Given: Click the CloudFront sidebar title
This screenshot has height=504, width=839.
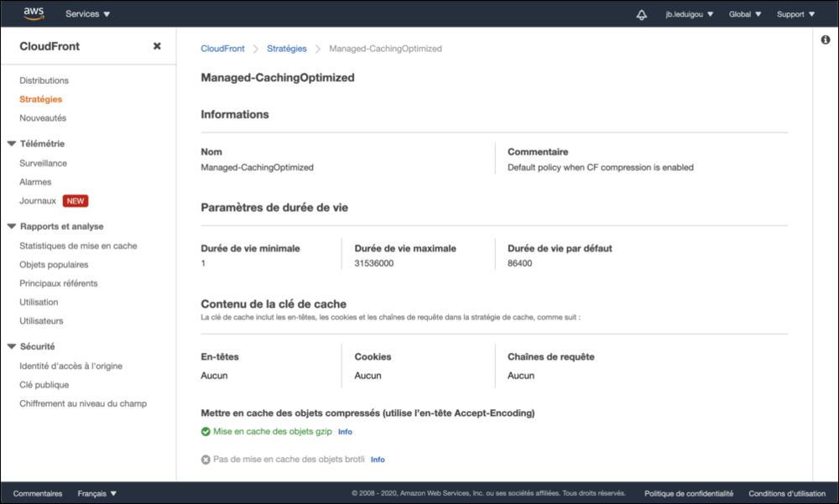Looking at the screenshot, I should 50,47.
